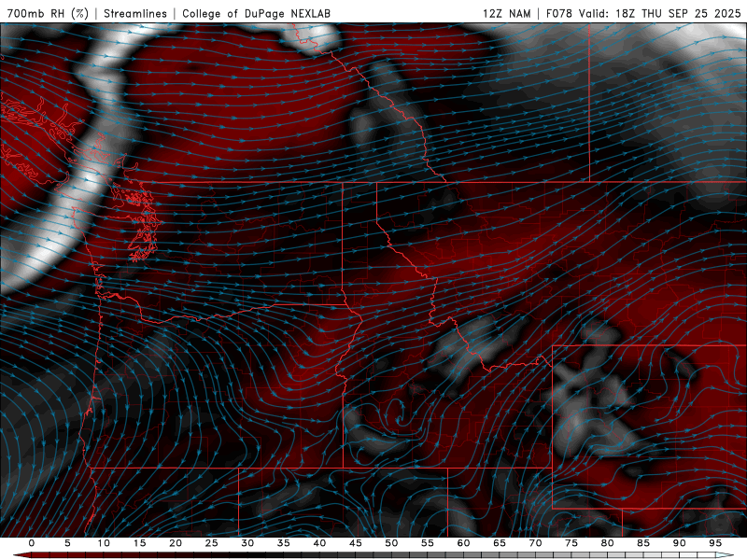Click the "5" value on the color scale
The image size is (747, 560).
[x=67, y=543]
